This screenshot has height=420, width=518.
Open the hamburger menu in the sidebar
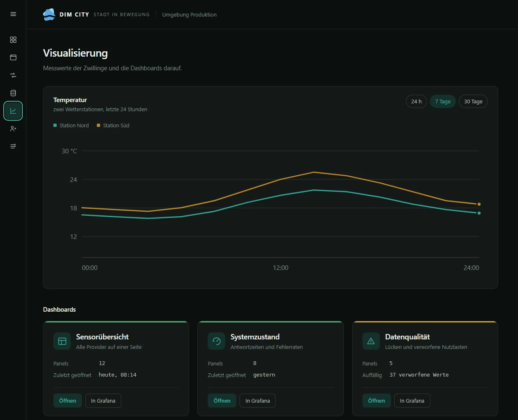(x=13, y=14)
